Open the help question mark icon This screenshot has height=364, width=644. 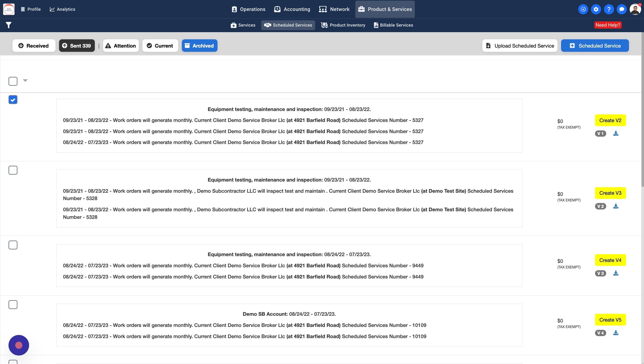(609, 9)
